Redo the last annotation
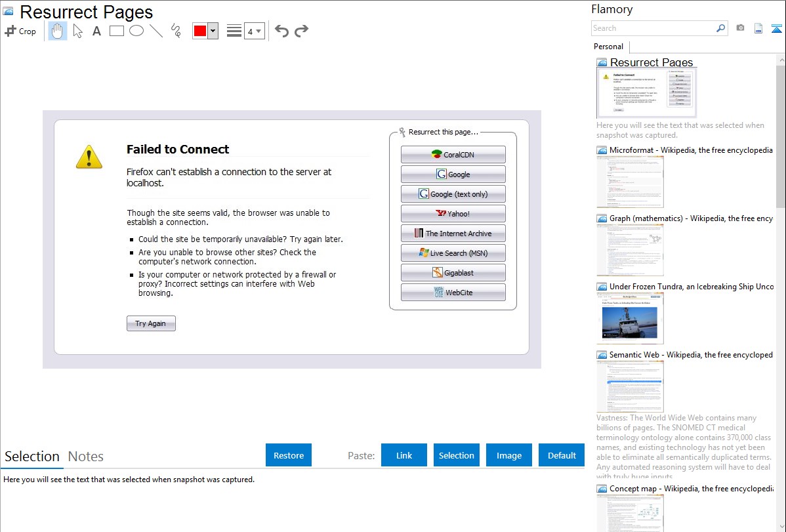The image size is (786, 532). (301, 31)
